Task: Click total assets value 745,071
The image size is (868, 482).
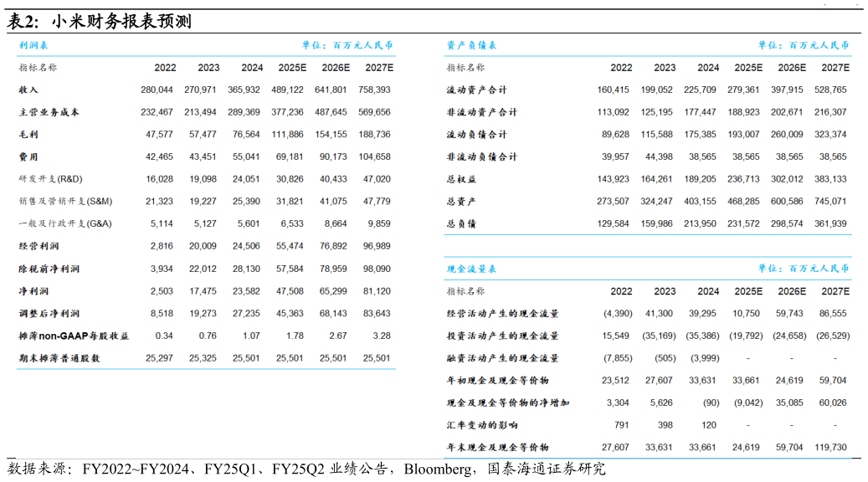Action: pos(830,202)
